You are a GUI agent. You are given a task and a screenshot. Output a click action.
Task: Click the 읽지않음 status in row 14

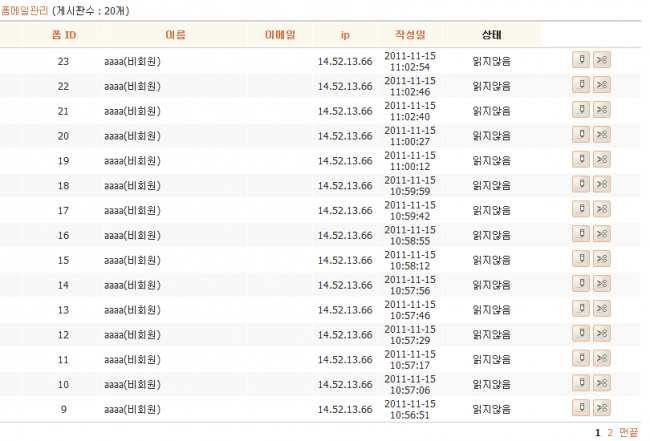(492, 285)
